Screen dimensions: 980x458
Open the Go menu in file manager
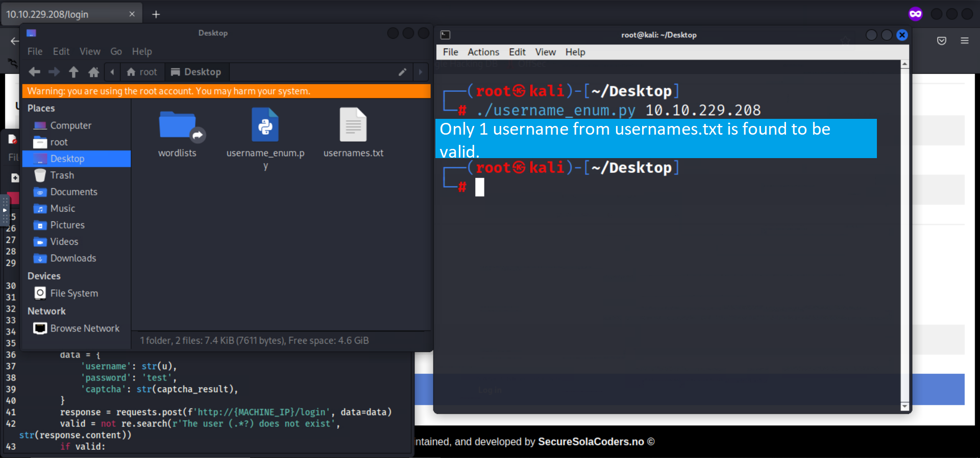tap(116, 52)
